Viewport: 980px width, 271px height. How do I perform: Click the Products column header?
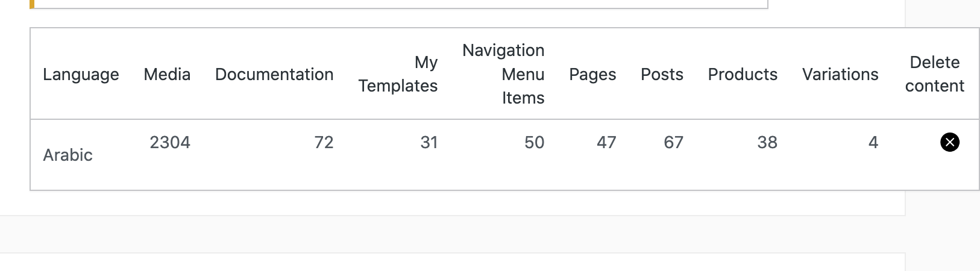743,74
